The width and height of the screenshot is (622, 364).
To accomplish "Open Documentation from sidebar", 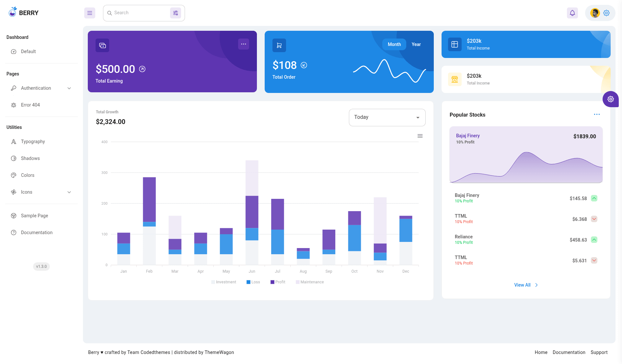I will pos(41,233).
